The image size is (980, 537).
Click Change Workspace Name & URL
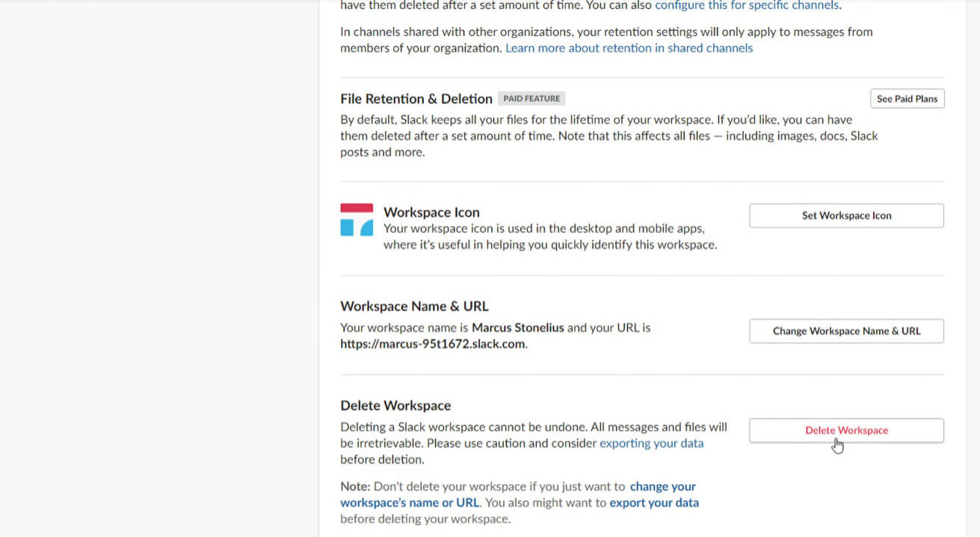(845, 331)
